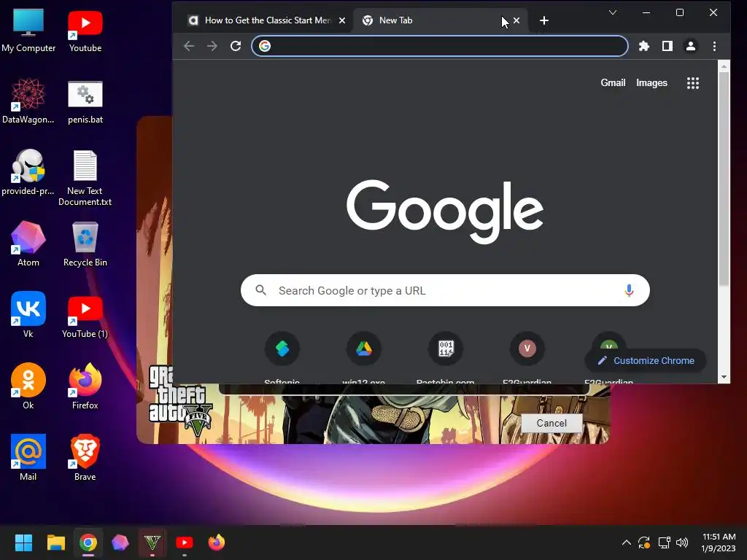Close the New Tab tab

click(516, 20)
